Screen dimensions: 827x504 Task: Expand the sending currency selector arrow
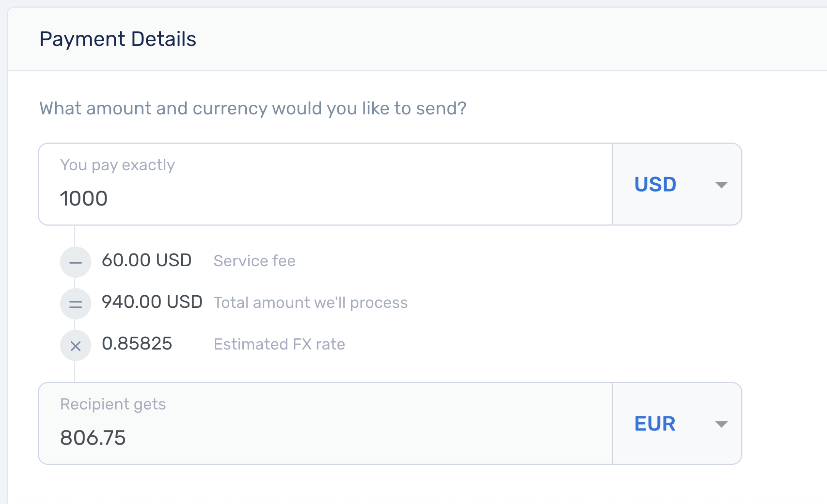tap(722, 186)
